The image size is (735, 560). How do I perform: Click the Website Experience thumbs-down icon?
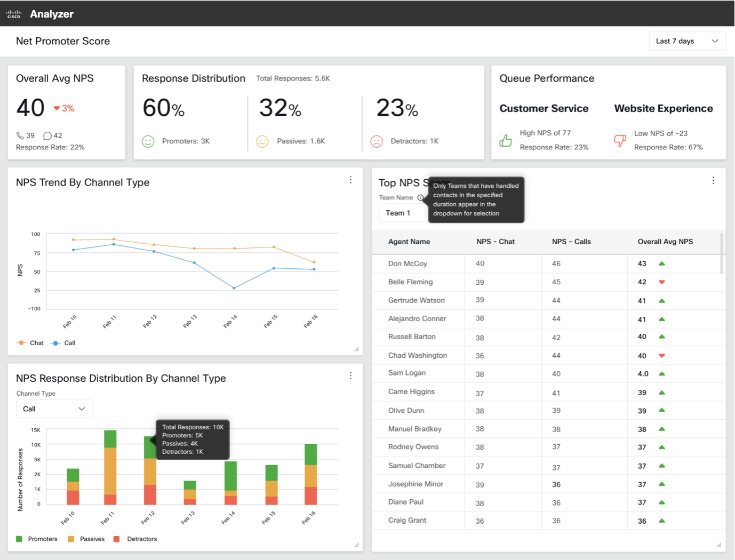[620, 141]
